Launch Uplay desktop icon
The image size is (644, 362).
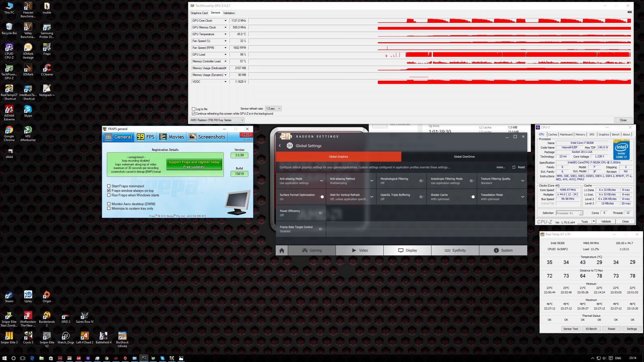pos(28,297)
